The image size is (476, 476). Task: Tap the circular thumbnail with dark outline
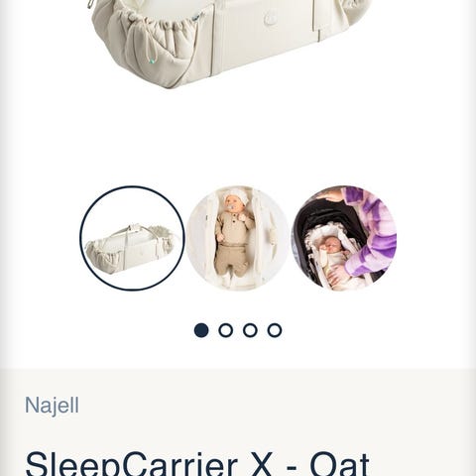132,238
